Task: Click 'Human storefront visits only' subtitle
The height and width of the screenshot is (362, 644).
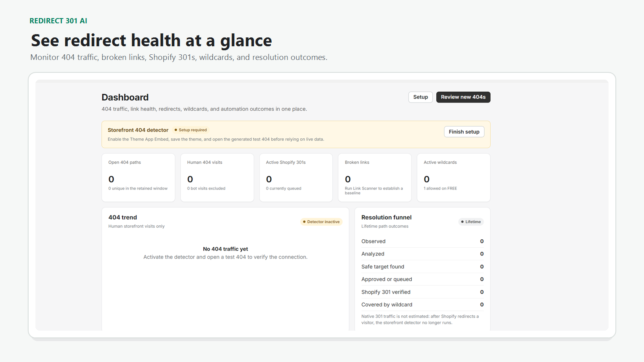Action: (x=136, y=226)
